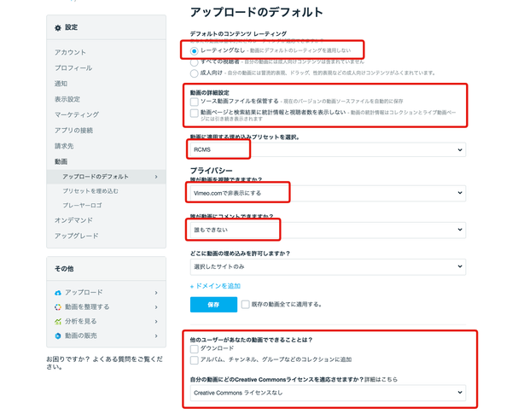This screenshot has width=512, height=420.
Task: Enable the ダウンロード permission checkbox
Action: coord(195,349)
